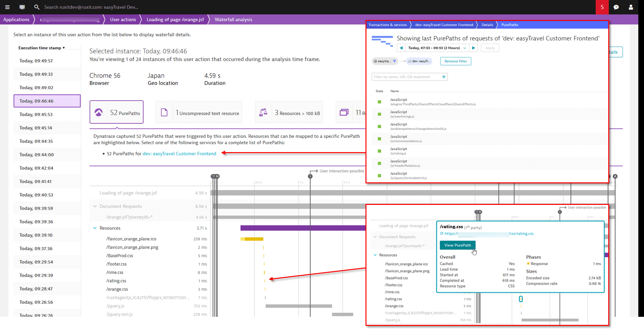Click the uncompressed text resource document icon
644x330 pixels.
pyautogui.click(x=164, y=112)
